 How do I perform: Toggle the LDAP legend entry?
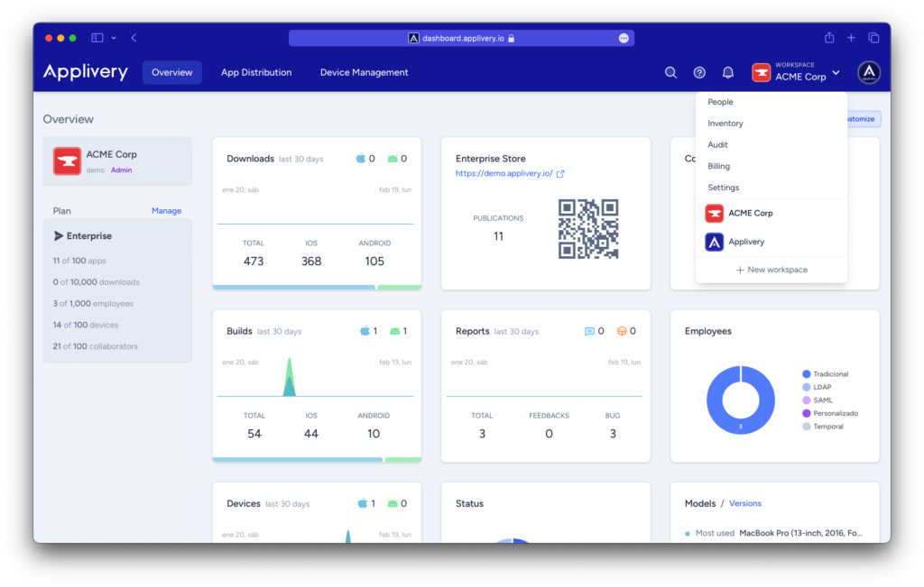tap(817, 387)
